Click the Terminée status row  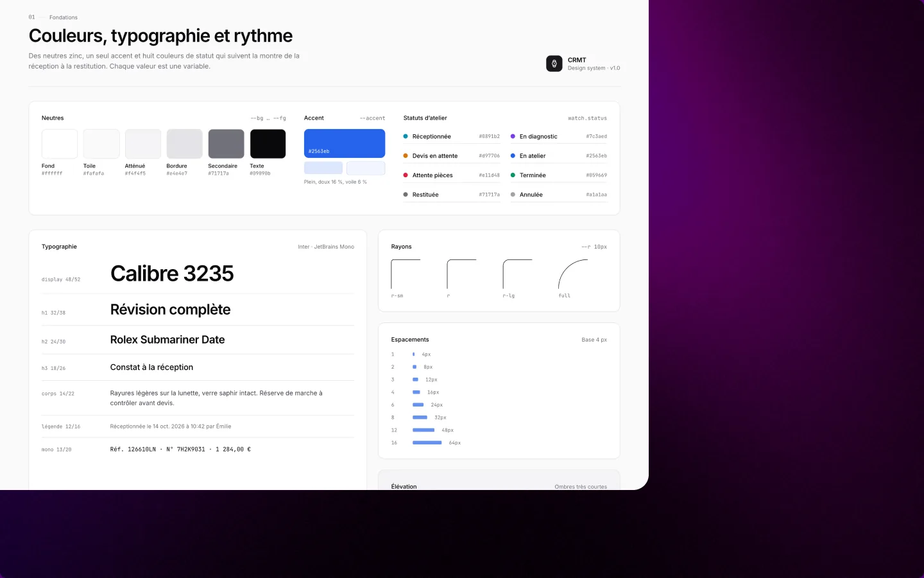coord(558,175)
